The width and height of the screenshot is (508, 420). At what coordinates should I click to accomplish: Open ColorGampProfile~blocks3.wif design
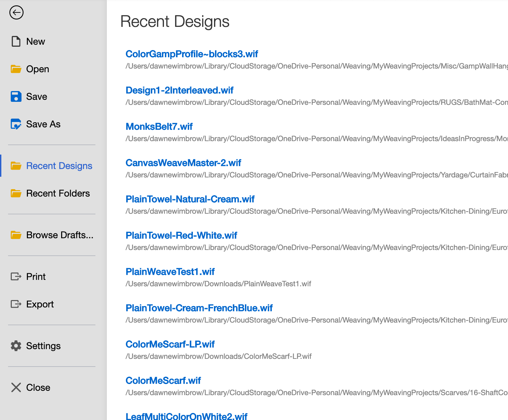(x=192, y=54)
